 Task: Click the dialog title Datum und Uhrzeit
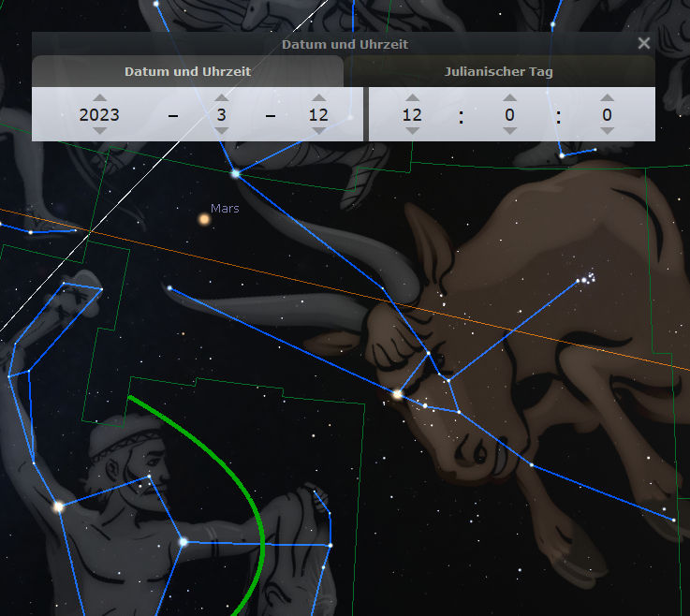point(345,44)
